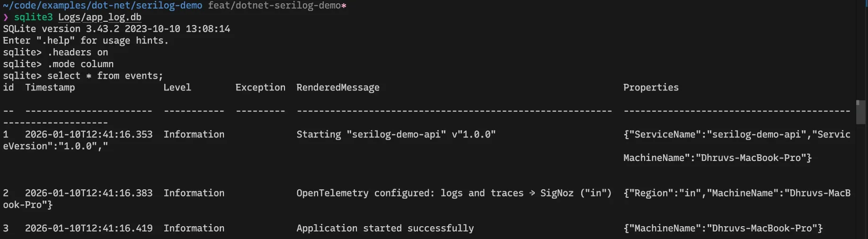Click the feat/dotnet-serilog-demo git branch name
The height and width of the screenshot is (239, 868).
[x=275, y=5]
